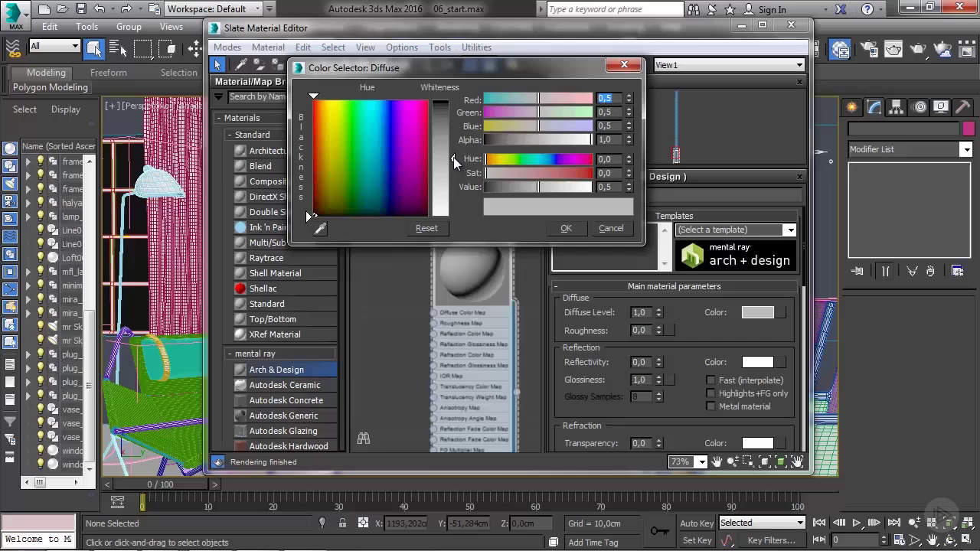Toggle Auto Key mode
The width and height of the screenshot is (980, 551).
click(x=697, y=523)
